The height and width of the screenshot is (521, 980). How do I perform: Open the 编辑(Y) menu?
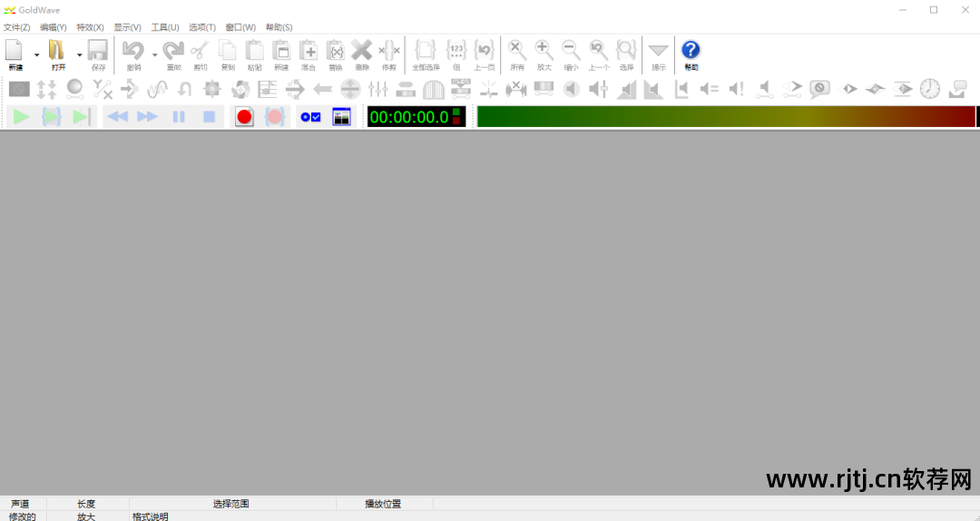(x=54, y=27)
